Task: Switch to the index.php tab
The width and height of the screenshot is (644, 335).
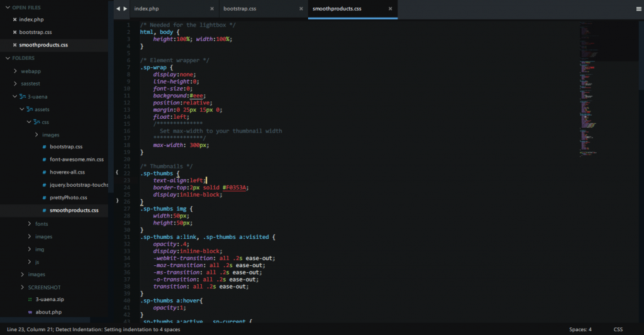Action: click(x=146, y=9)
